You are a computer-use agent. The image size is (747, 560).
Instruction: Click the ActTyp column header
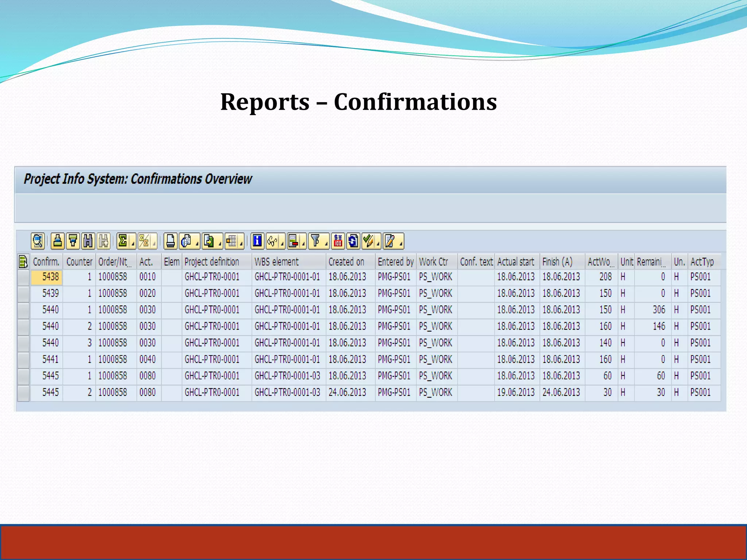pos(704,261)
